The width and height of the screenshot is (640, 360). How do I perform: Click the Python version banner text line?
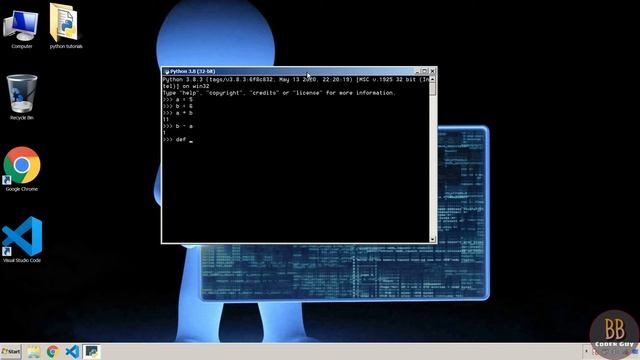pyautogui.click(x=296, y=80)
